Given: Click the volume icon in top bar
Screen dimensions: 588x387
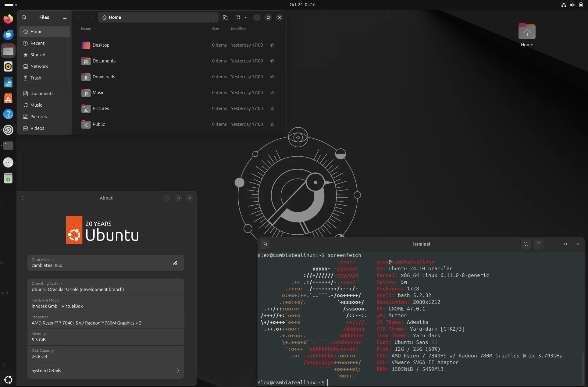Looking at the screenshot, I should coord(572,5).
